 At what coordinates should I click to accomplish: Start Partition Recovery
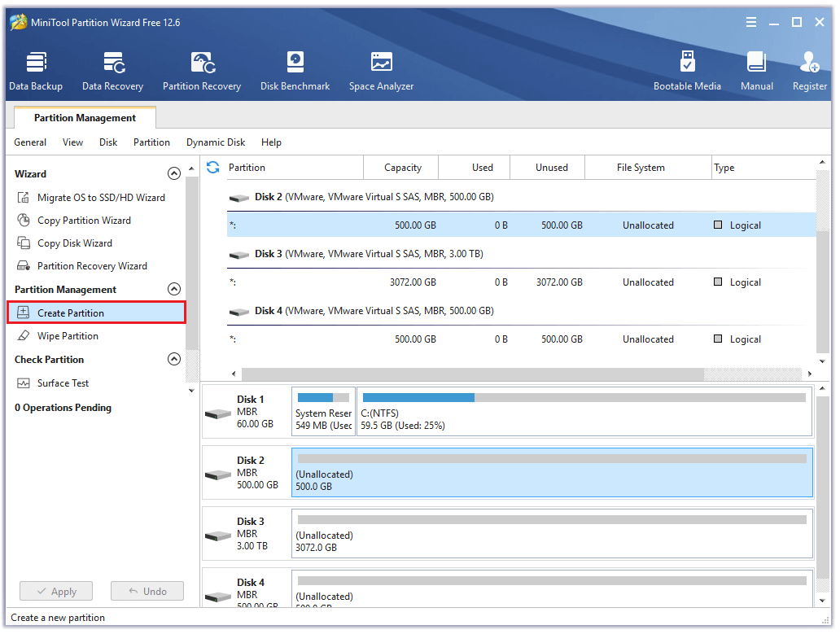coord(201,70)
